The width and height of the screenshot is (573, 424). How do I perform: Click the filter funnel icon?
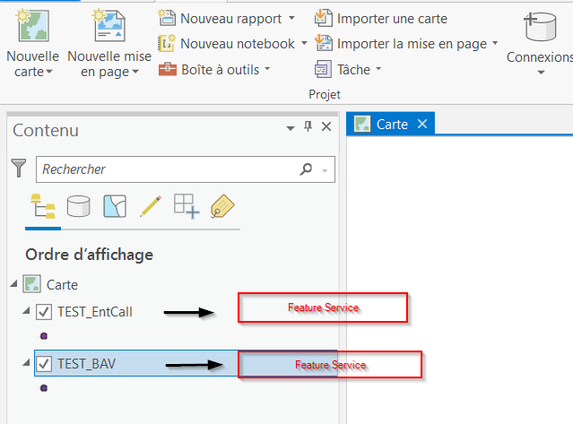click(19, 168)
